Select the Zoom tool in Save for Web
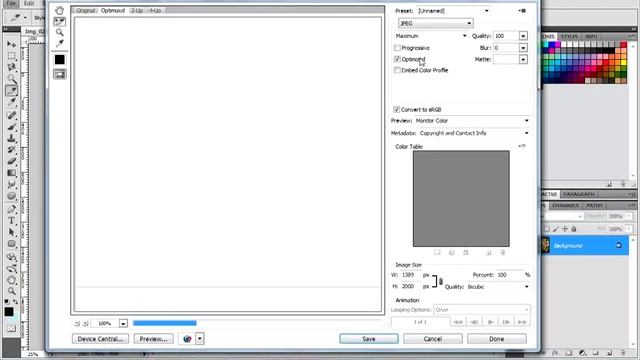This screenshot has width=640, height=360. (x=60, y=32)
